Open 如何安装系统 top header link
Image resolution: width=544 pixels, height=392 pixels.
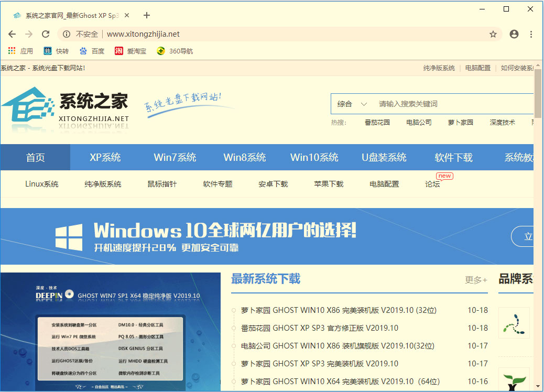[x=517, y=68]
